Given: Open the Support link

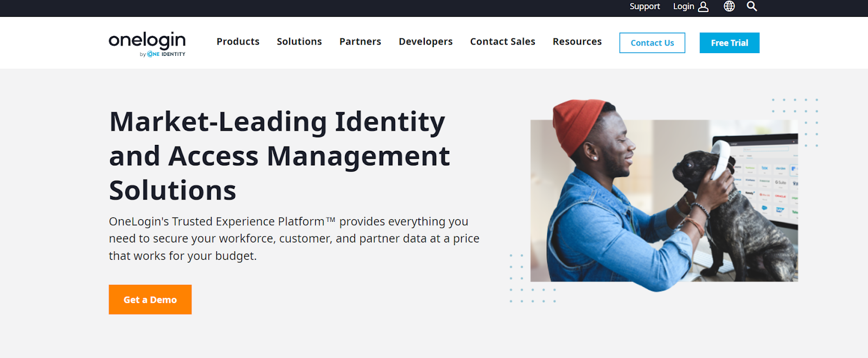Looking at the screenshot, I should click(x=644, y=6).
